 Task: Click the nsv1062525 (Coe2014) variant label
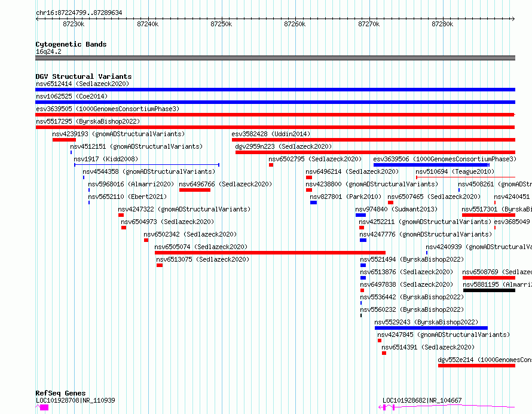[72, 96]
